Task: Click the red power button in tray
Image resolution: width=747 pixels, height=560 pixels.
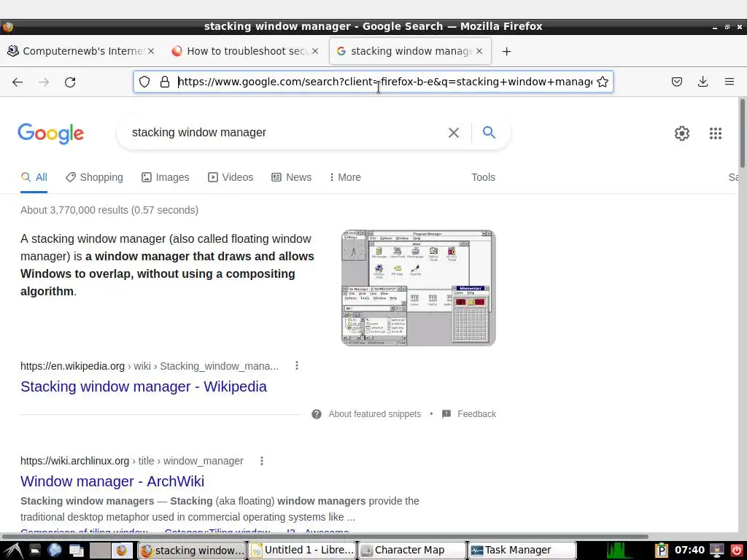Action: pos(737,551)
